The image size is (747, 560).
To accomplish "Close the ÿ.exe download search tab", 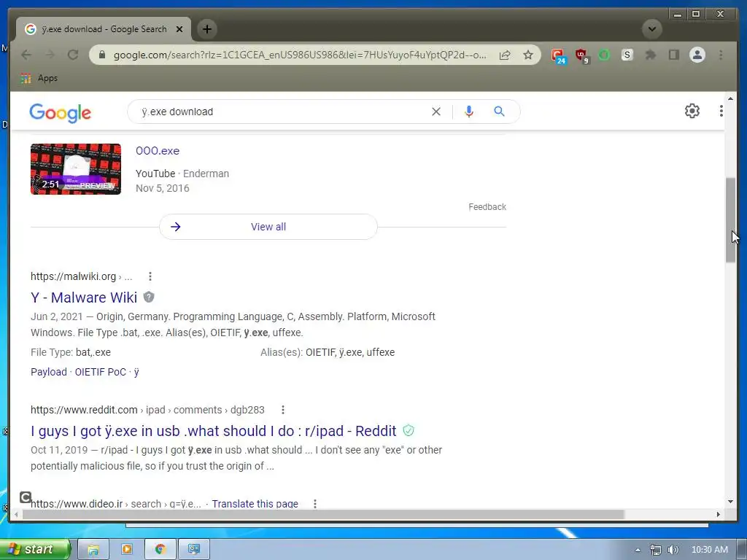I will point(179,29).
